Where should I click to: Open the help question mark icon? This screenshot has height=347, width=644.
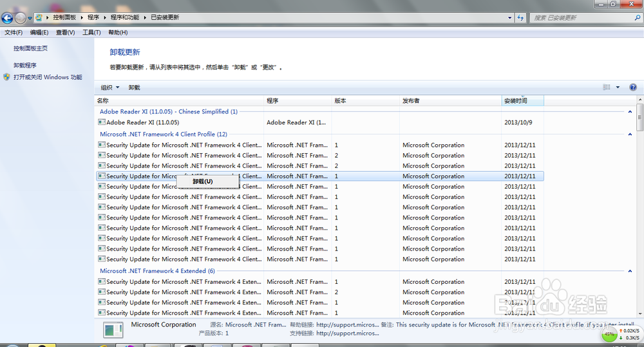[633, 87]
